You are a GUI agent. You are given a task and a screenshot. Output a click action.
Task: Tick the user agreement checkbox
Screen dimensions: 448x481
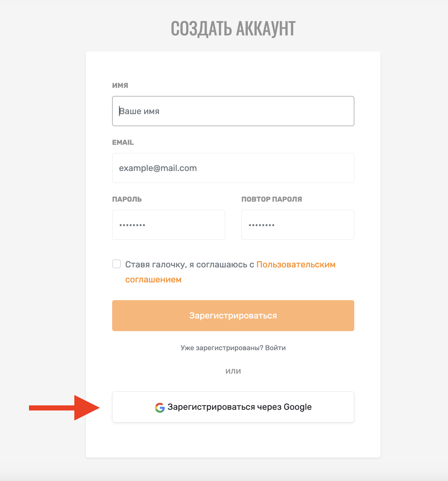117,264
